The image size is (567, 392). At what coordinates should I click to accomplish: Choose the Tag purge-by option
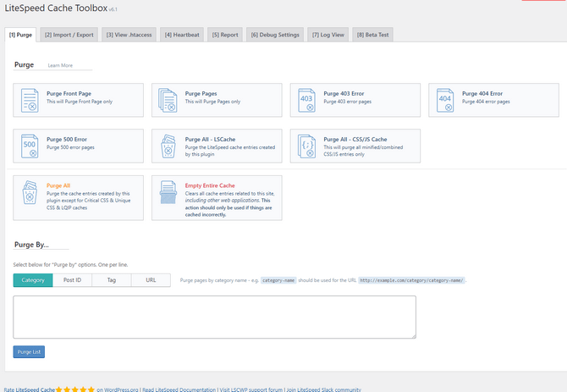[x=112, y=279]
